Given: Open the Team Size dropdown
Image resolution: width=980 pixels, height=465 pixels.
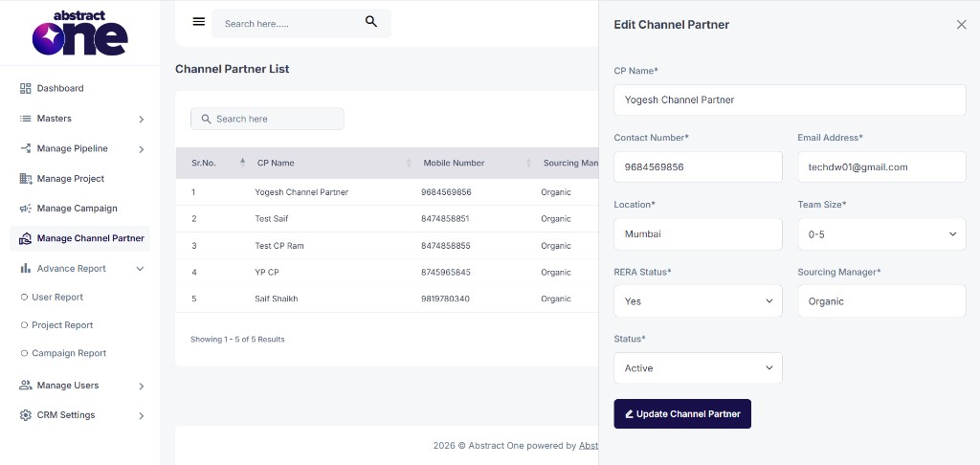Looking at the screenshot, I should 881,234.
